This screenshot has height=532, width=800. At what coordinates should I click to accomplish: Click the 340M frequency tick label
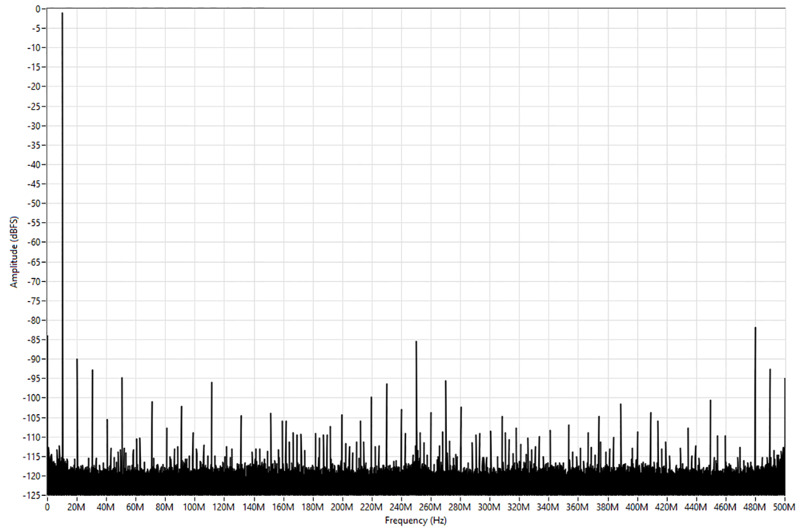(x=549, y=507)
